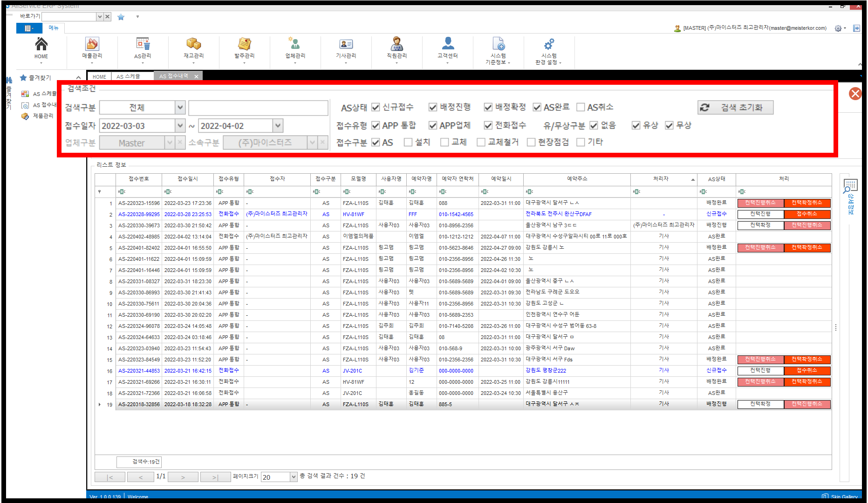The image size is (868, 503).
Task: Click 접수취소 button for AS-220328-99295
Action: click(x=807, y=214)
